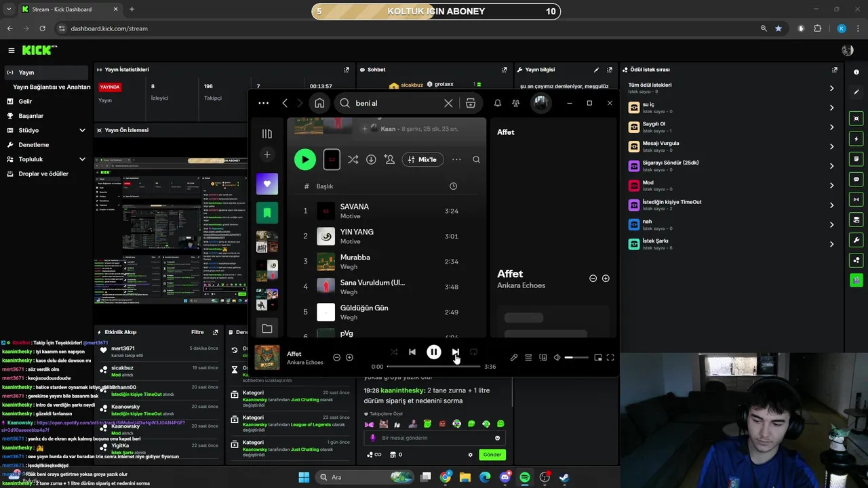Go back in Spotify navigation
Image resolution: width=868 pixels, height=488 pixels.
pos(285,103)
